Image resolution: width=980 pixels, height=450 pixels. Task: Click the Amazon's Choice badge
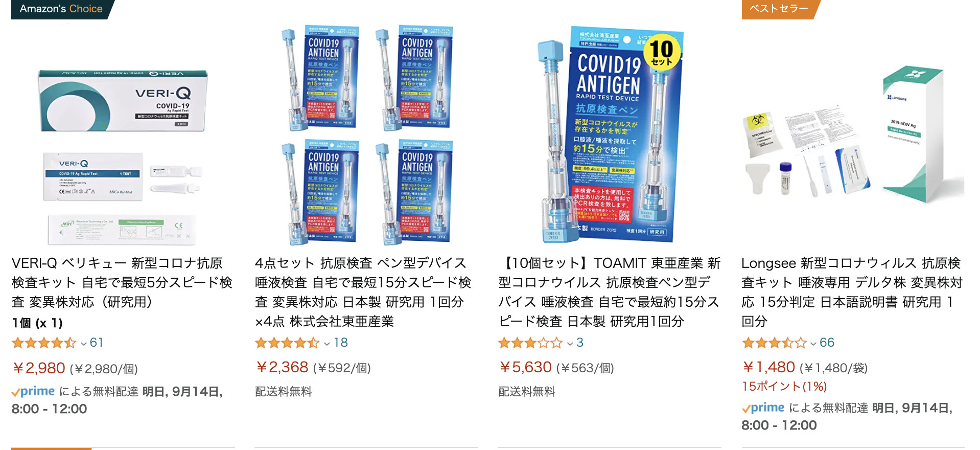click(x=61, y=9)
